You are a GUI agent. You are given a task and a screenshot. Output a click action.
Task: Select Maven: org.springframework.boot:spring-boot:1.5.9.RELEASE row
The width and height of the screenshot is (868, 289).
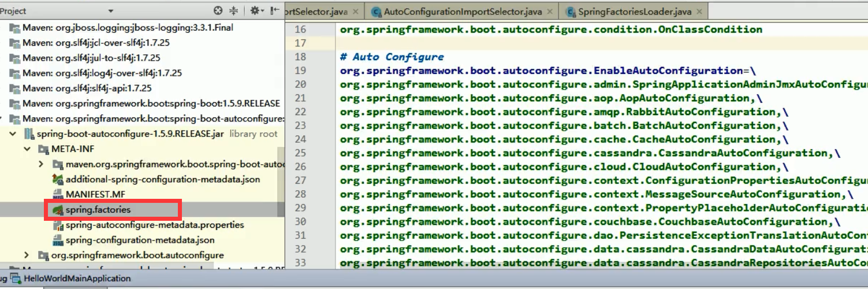click(151, 103)
